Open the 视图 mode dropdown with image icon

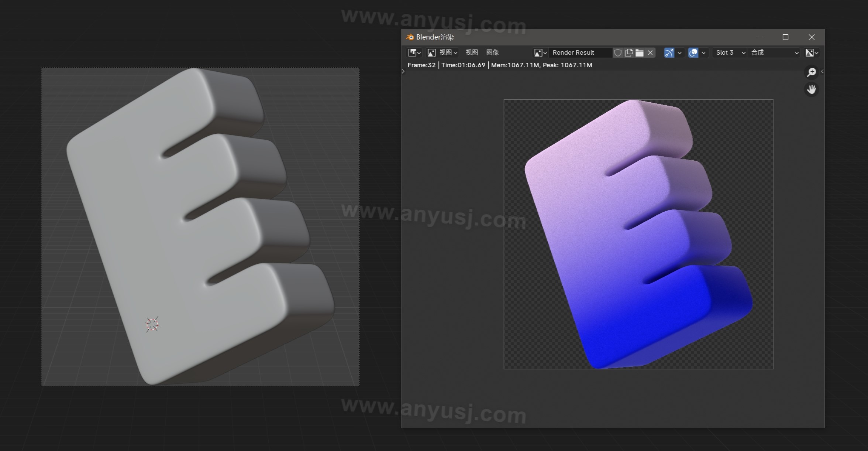pos(442,53)
